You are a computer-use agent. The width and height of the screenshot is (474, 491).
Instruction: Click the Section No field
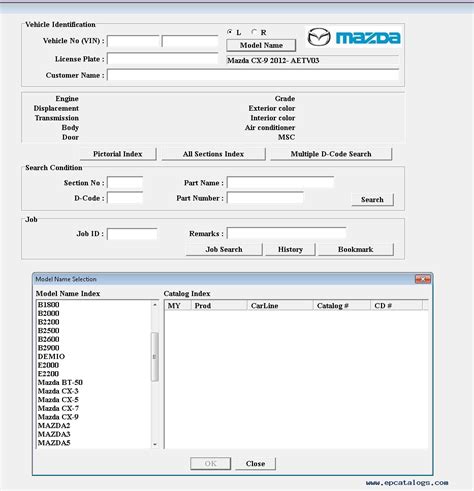pyautogui.click(x=125, y=183)
